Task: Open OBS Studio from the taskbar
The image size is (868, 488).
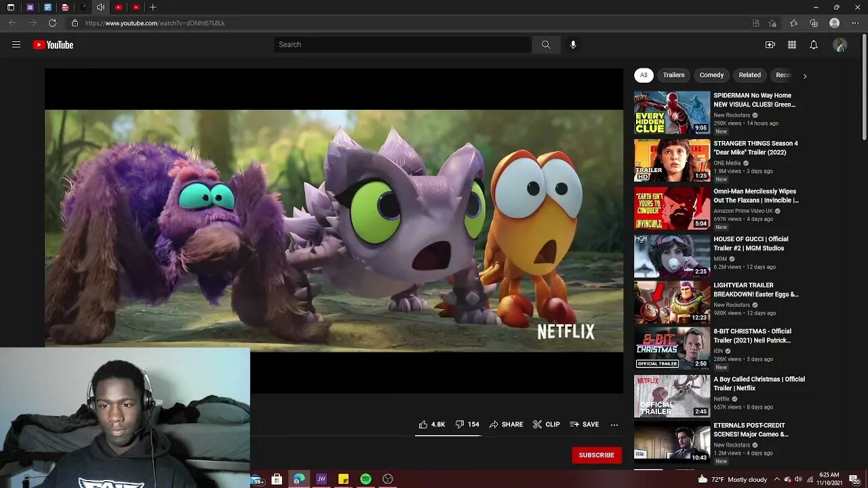Action: (388, 479)
